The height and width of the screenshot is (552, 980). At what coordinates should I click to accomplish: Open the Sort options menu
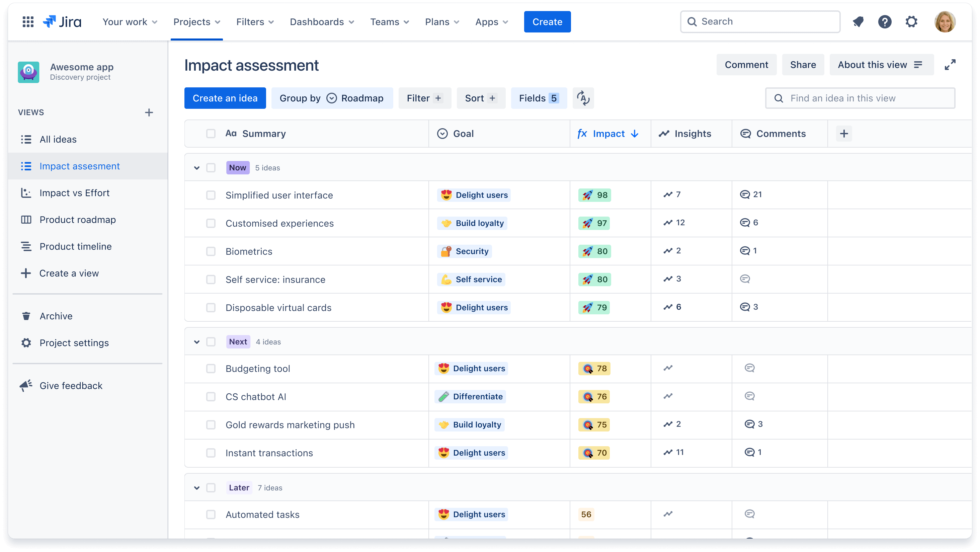point(481,98)
